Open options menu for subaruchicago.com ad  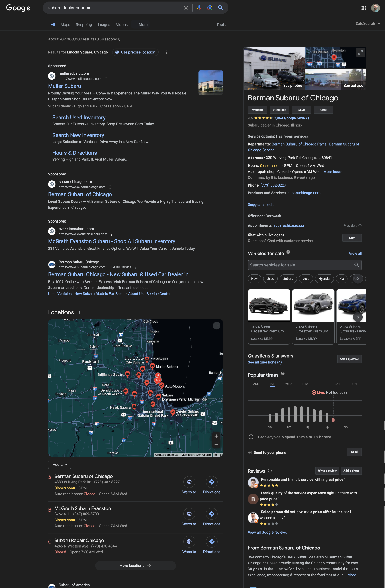[110, 187]
